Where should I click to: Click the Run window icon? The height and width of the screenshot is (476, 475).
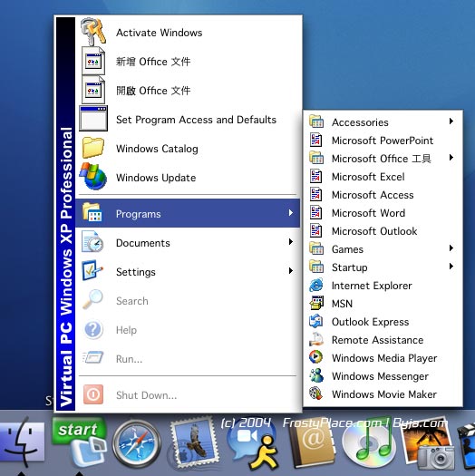(x=93, y=357)
